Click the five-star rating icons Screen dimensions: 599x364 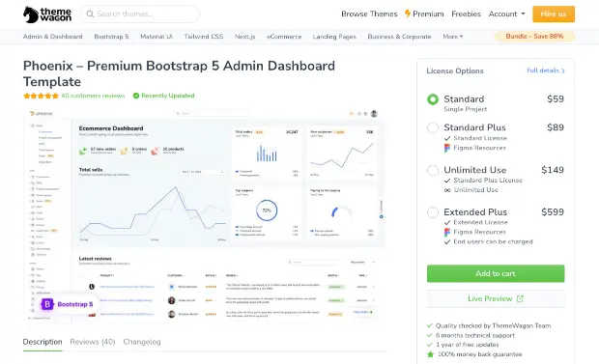coord(41,96)
